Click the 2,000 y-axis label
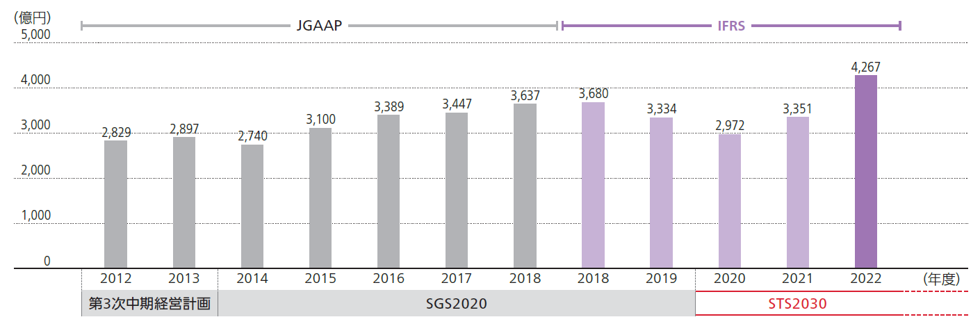 tap(35, 170)
